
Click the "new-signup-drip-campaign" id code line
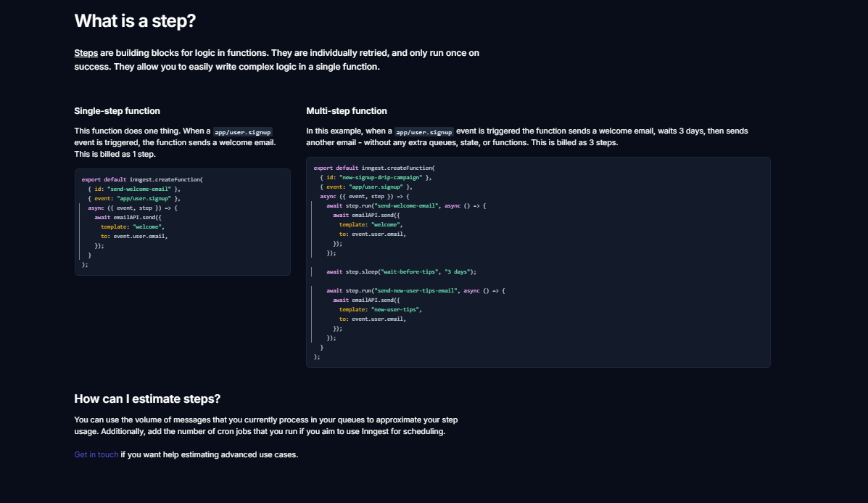pos(376,177)
